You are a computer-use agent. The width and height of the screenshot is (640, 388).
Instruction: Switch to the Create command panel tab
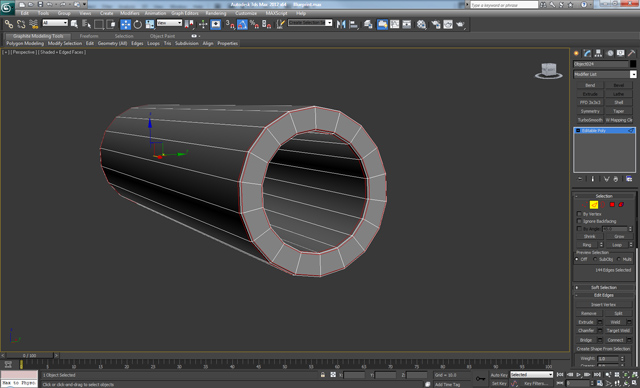[x=576, y=53]
